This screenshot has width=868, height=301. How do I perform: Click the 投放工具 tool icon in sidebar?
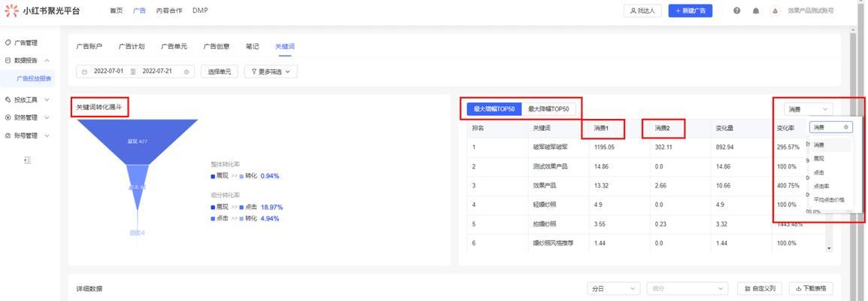(x=8, y=99)
